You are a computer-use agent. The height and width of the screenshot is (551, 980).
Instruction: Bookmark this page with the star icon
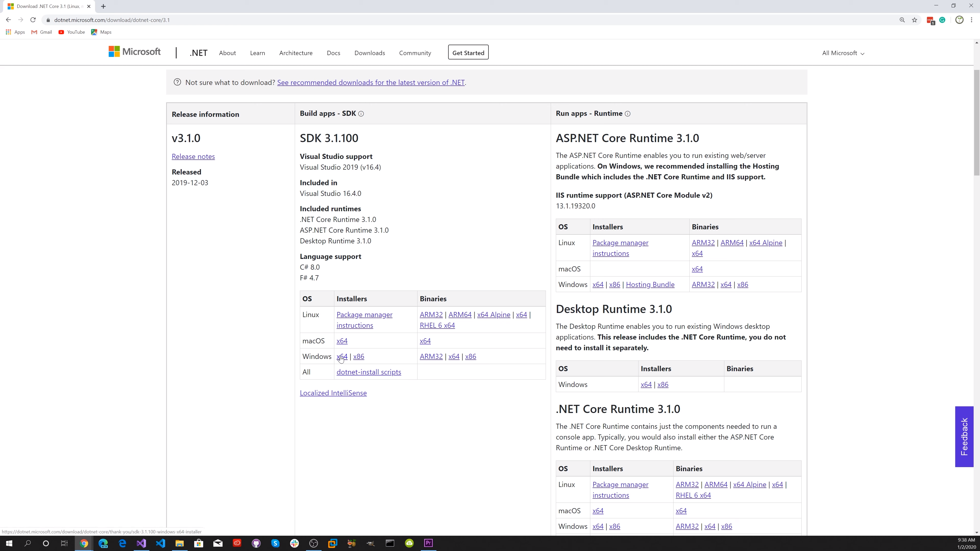915,20
